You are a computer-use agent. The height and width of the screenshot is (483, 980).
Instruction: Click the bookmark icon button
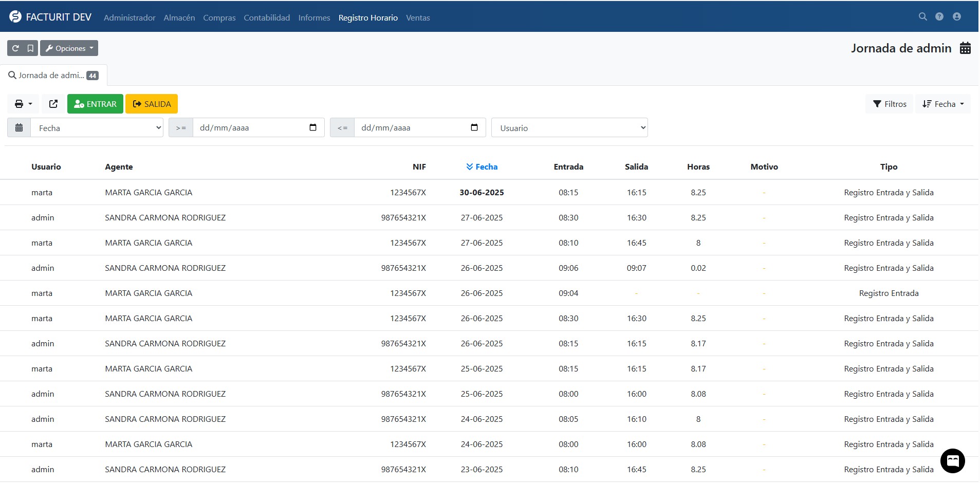(x=30, y=48)
